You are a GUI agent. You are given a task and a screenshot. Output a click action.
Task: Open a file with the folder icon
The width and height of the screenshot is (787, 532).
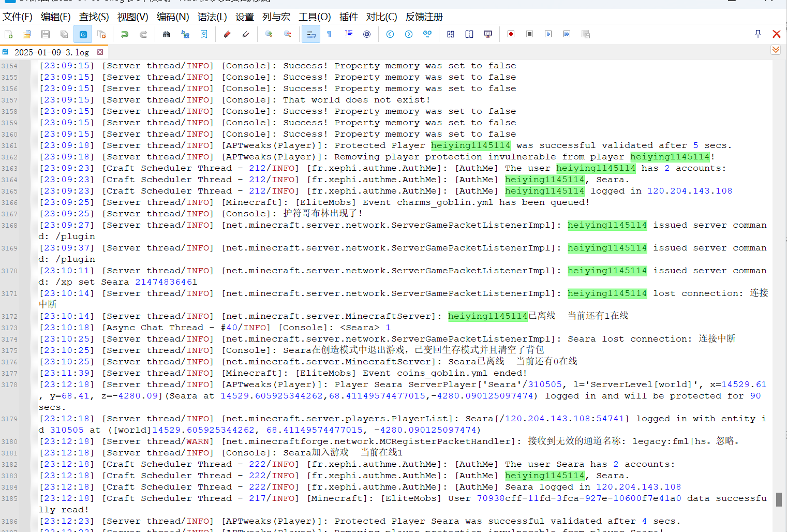tap(27, 34)
